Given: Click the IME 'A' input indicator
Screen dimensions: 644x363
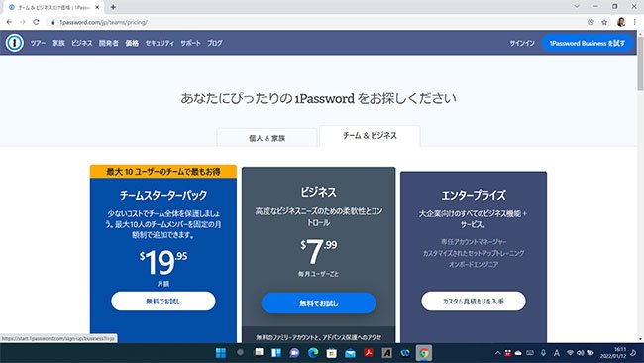Looking at the screenshot, I should point(557,353).
